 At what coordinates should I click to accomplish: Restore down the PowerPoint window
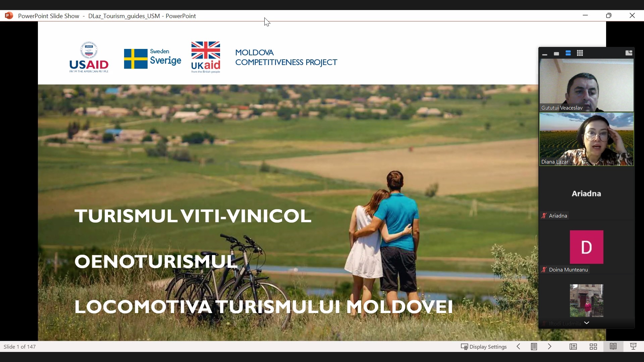609,16
